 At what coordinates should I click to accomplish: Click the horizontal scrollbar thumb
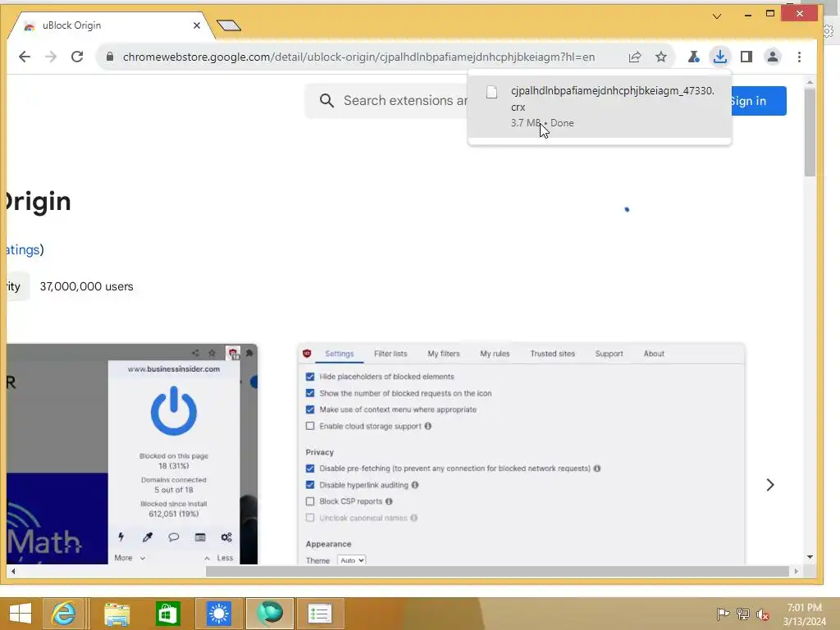point(497,572)
